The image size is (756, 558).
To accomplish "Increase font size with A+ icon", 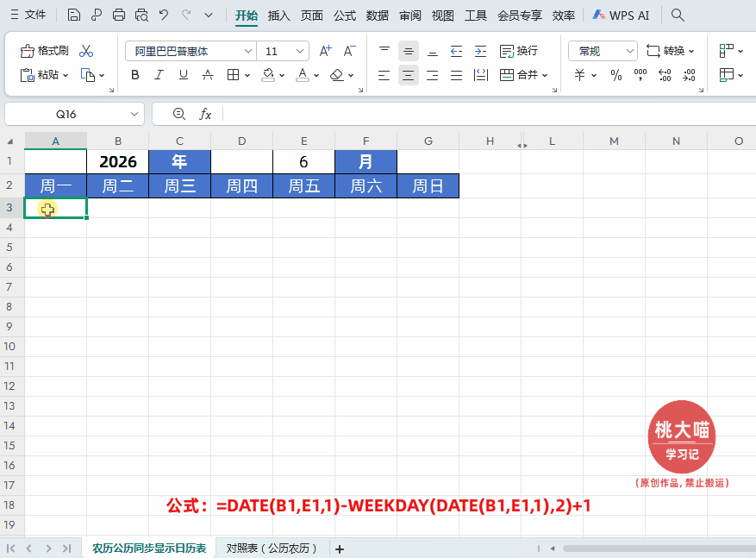I will 325,51.
